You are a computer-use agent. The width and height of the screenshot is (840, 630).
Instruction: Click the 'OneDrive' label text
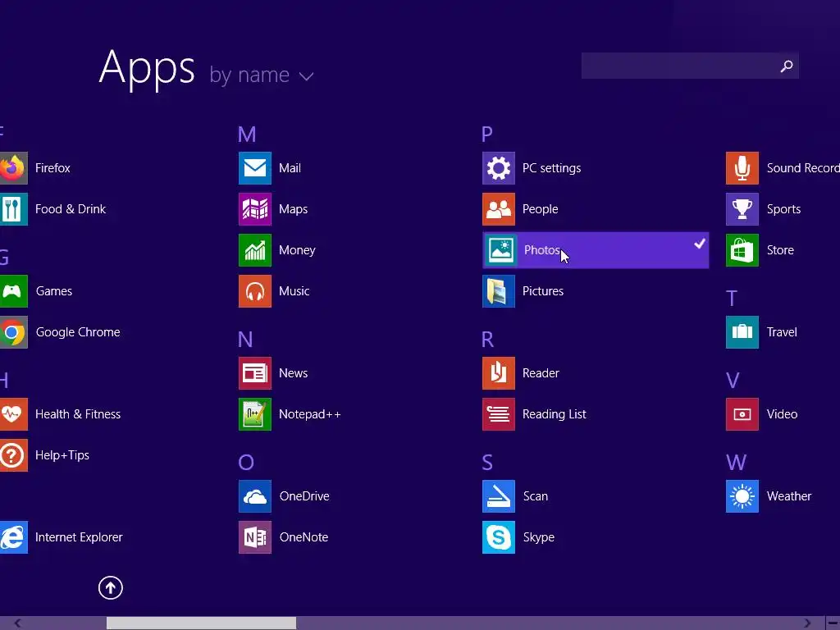(x=304, y=496)
